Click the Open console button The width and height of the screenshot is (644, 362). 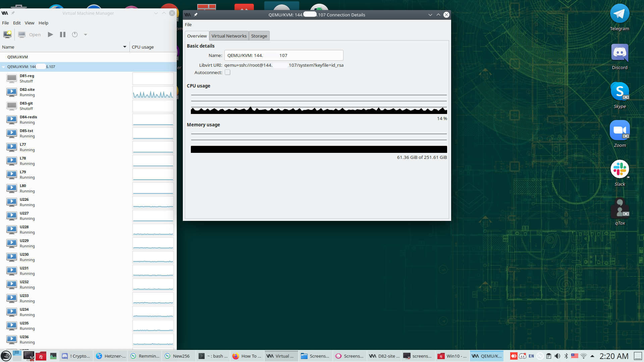30,35
